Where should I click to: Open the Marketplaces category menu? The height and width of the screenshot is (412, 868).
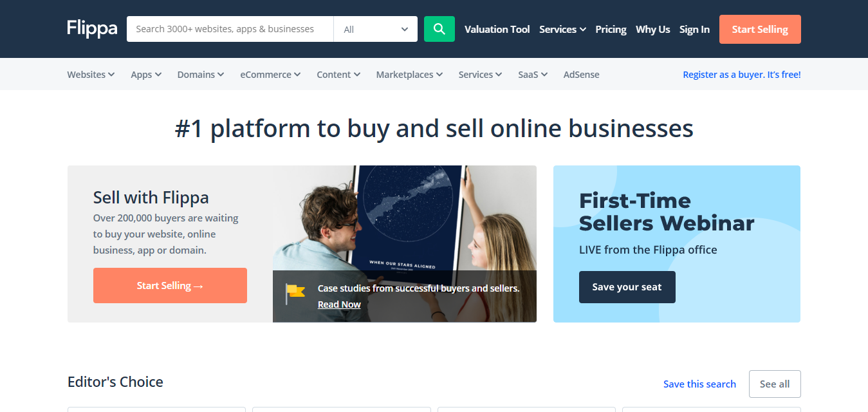tap(409, 75)
